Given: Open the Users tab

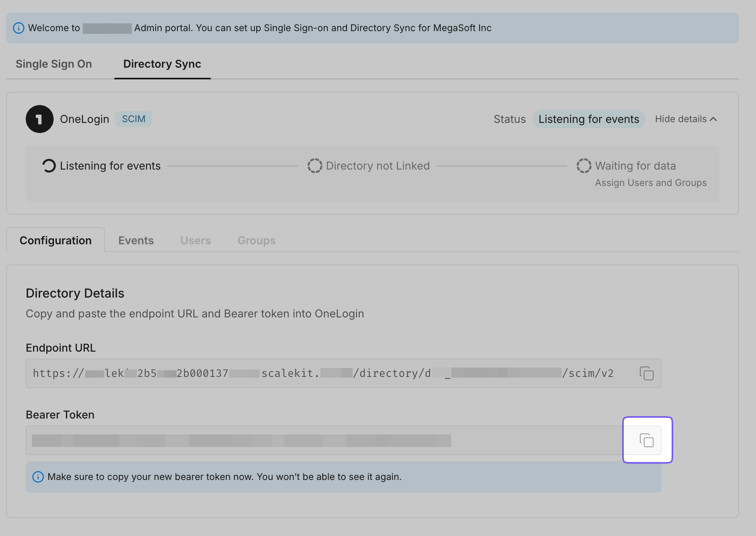Looking at the screenshot, I should tap(195, 240).
